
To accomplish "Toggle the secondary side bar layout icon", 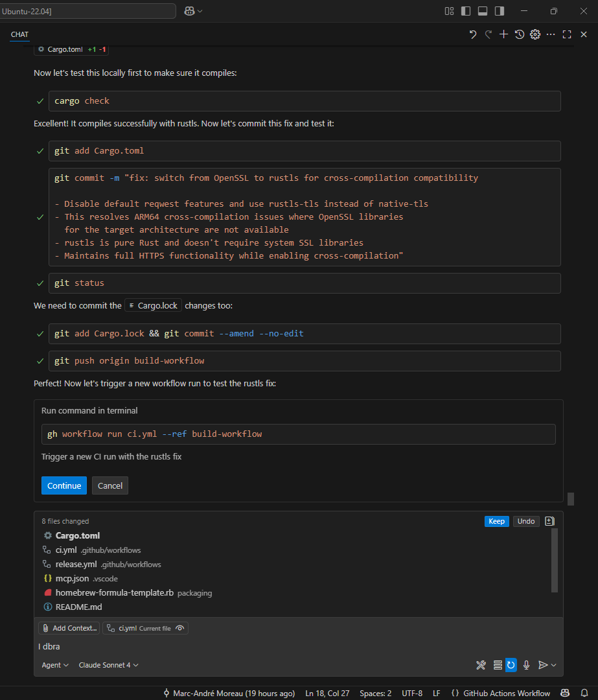I will (500, 11).
